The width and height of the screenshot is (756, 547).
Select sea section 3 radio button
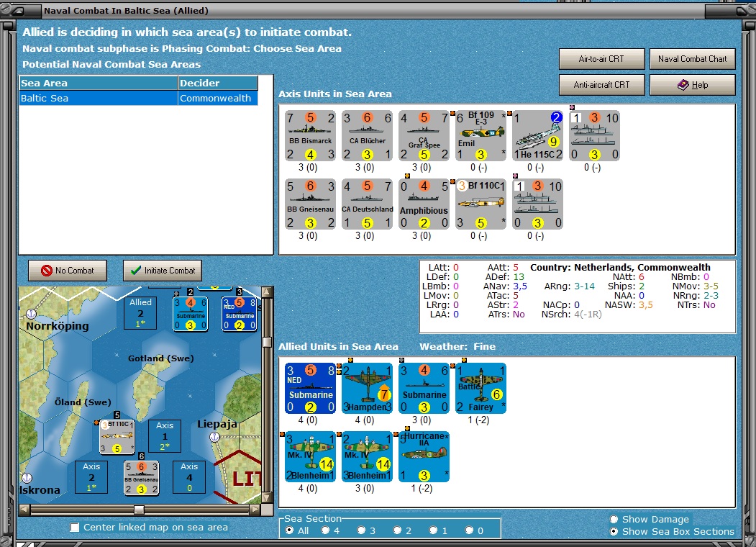[x=361, y=530]
